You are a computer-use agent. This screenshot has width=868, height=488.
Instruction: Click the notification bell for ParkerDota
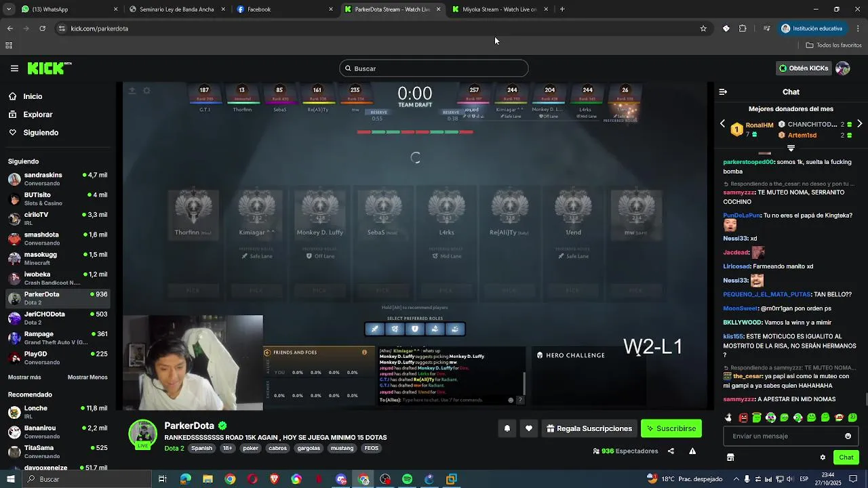click(x=507, y=428)
